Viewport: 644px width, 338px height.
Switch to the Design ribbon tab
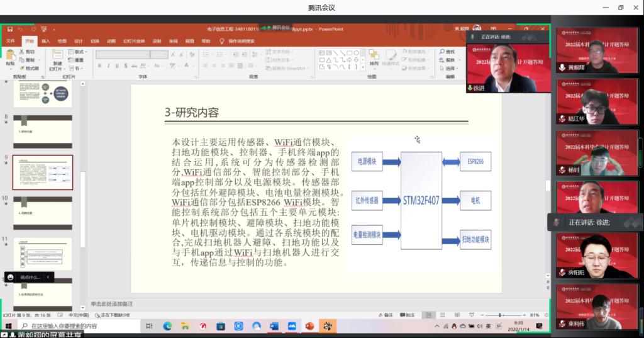tap(78, 41)
